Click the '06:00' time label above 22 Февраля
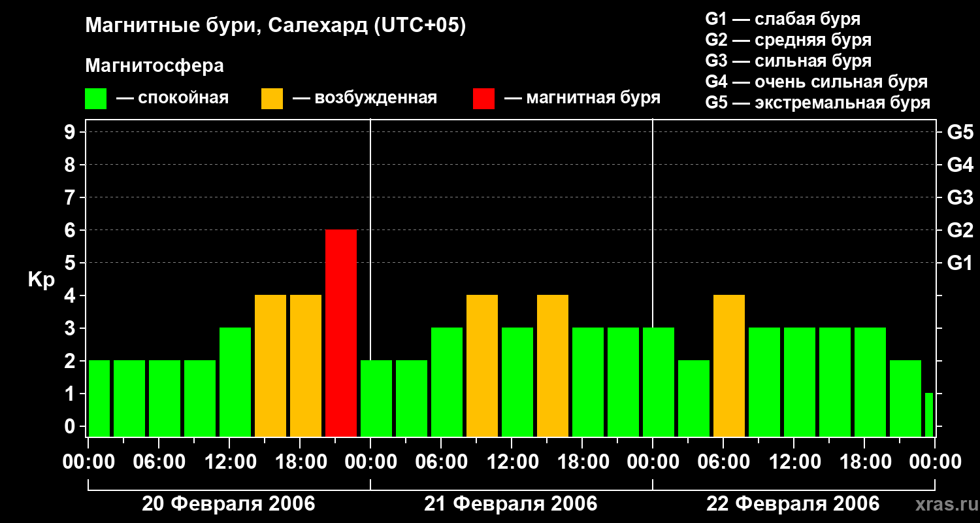980x523 pixels. pos(723,462)
